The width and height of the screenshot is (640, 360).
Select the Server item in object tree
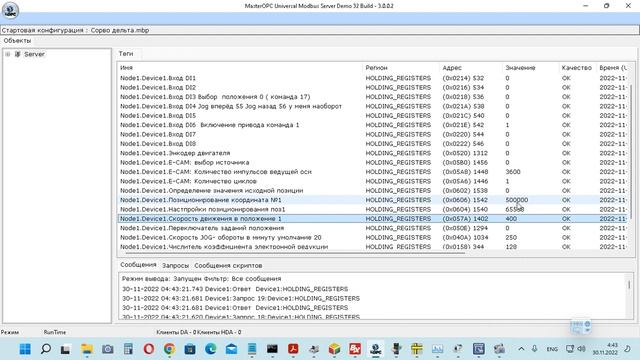(34, 54)
